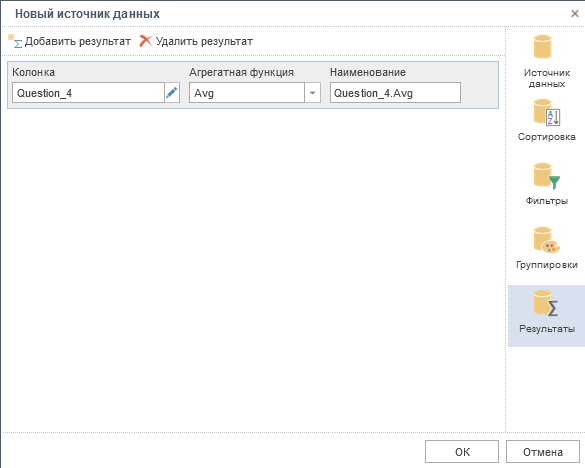Screen dimensions: 585x468
Task: Select the Результаты sigma icon
Action: (x=546, y=303)
